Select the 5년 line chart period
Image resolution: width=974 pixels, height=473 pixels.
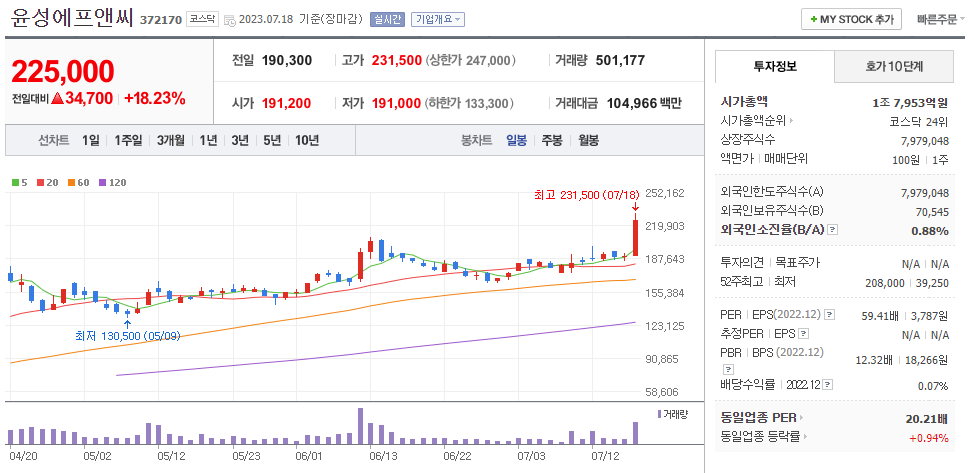[272, 140]
